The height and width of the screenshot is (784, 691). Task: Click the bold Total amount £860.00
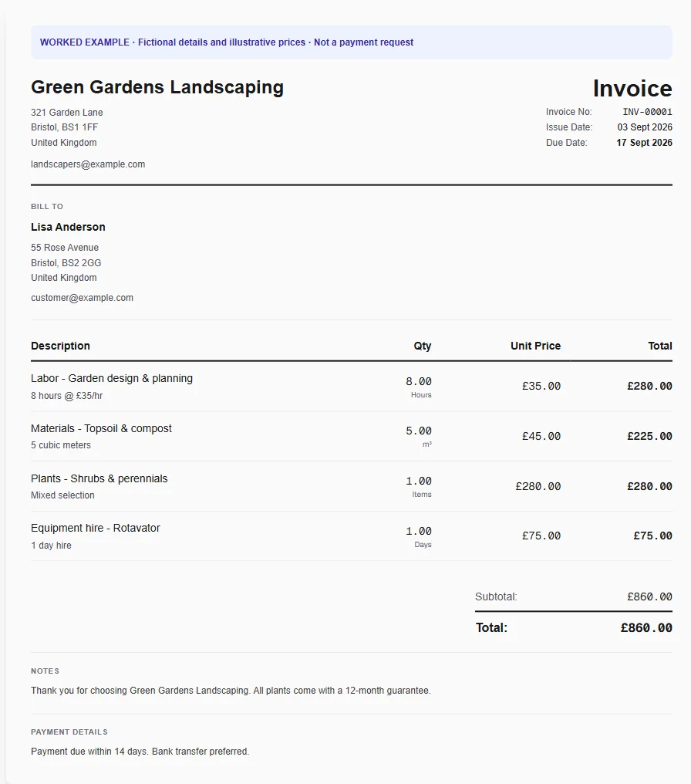click(x=646, y=627)
